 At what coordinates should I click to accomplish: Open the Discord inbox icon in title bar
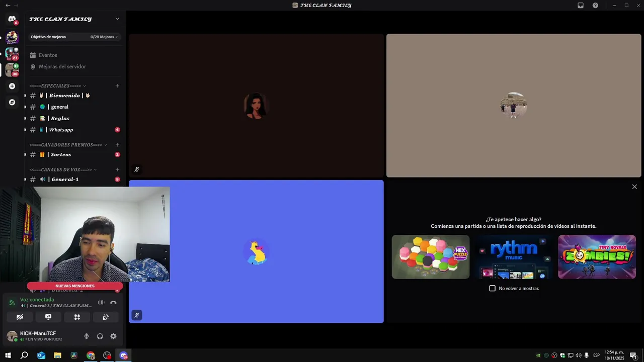pyautogui.click(x=581, y=5)
